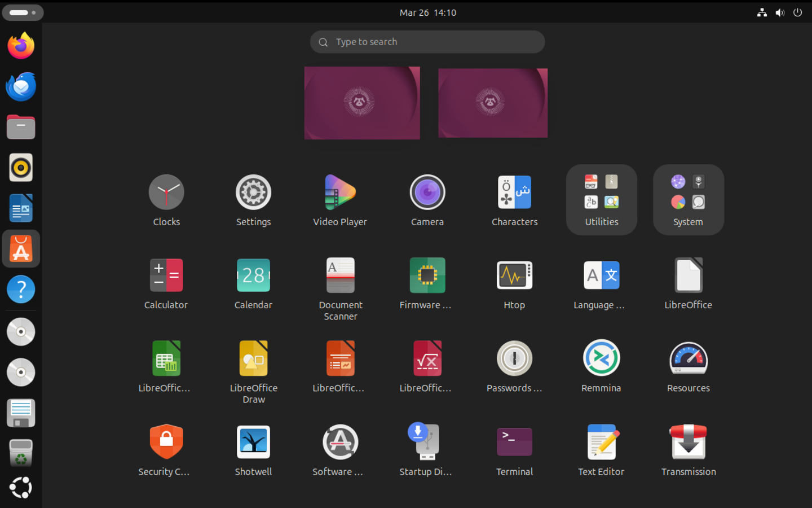This screenshot has height=508, width=812.
Task: Open the Passwords and Keys app
Action: pos(514,358)
